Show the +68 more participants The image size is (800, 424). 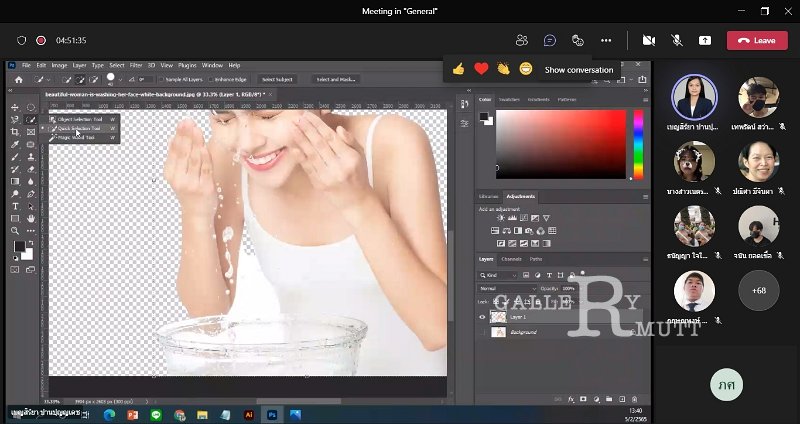tap(759, 290)
